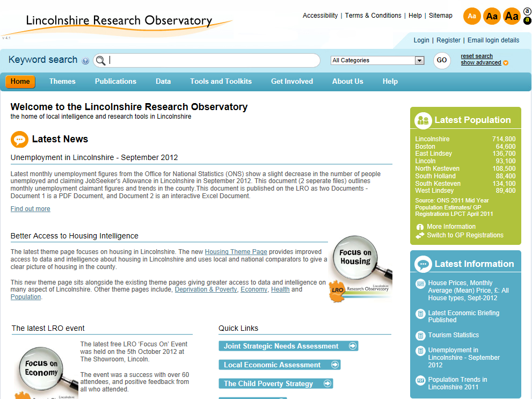Click the House Prices data table icon
Screen dimensions: 532x399
420,284
